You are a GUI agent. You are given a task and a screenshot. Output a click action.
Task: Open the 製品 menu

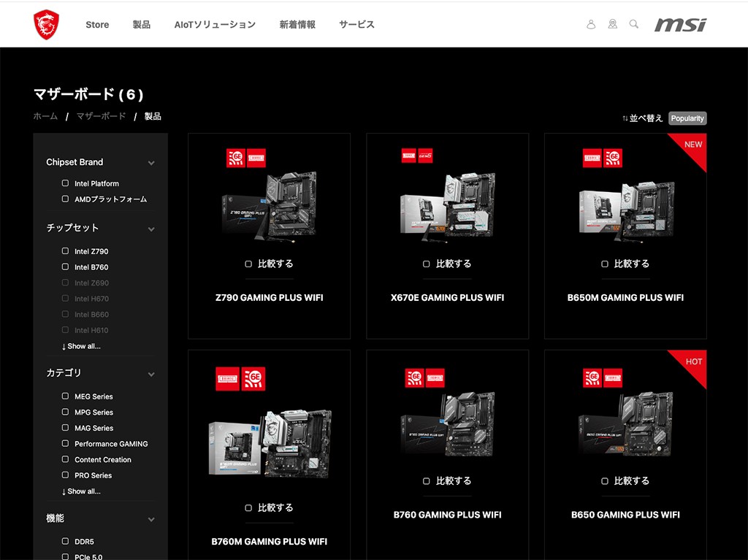[142, 25]
